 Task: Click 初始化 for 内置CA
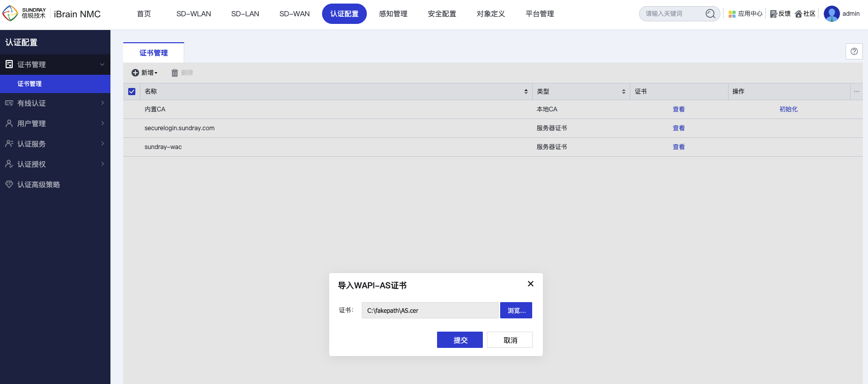pyautogui.click(x=789, y=109)
